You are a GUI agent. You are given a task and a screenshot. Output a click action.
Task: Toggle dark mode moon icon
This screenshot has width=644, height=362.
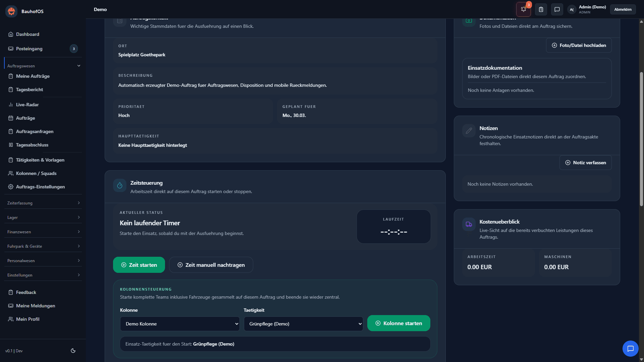pyautogui.click(x=73, y=351)
